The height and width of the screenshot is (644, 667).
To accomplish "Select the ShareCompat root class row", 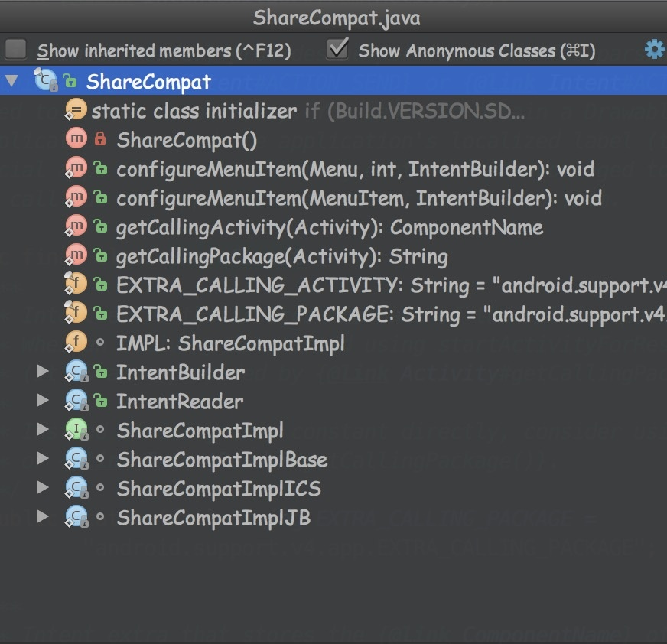I will [x=333, y=80].
